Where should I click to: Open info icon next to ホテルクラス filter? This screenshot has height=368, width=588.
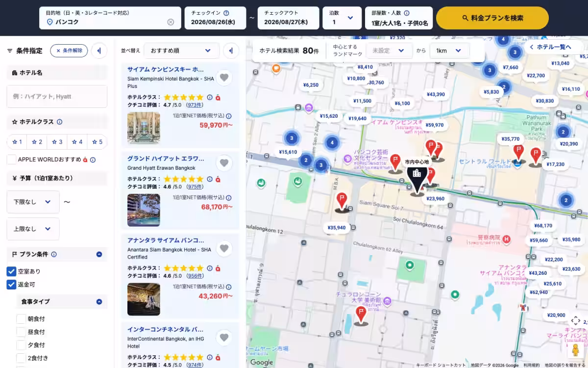point(59,122)
